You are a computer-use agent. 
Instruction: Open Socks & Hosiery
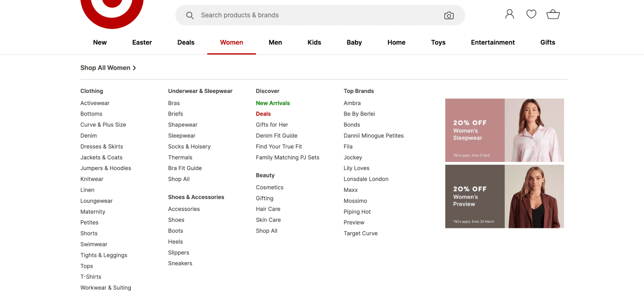tap(189, 146)
